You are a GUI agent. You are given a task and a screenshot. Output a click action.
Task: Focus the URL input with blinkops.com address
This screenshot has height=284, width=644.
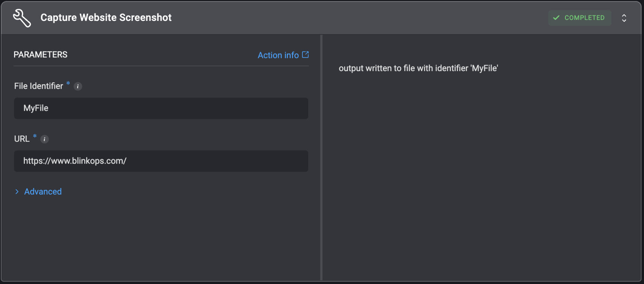tap(161, 161)
